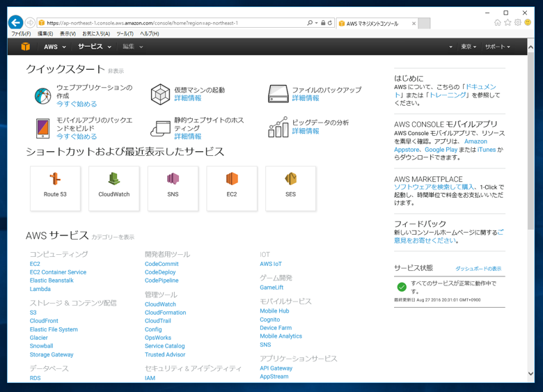Open the ツール(T) menu
The height and width of the screenshot is (392, 543).
[x=125, y=33]
